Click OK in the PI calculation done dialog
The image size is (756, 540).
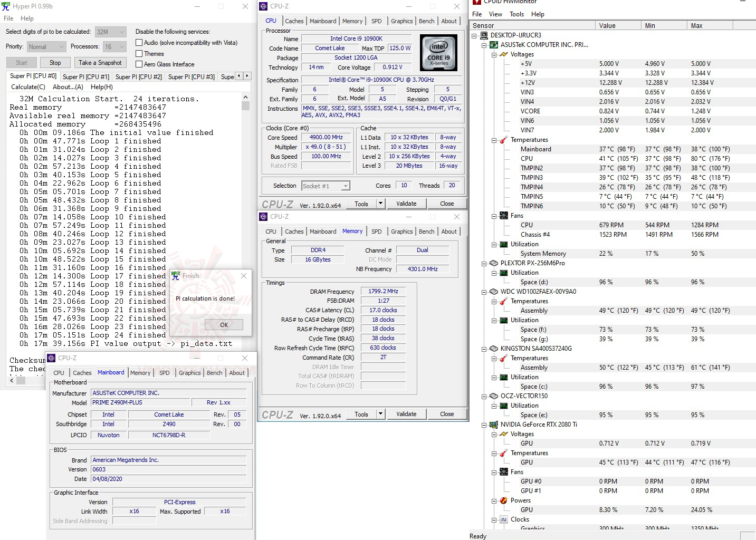(x=224, y=324)
